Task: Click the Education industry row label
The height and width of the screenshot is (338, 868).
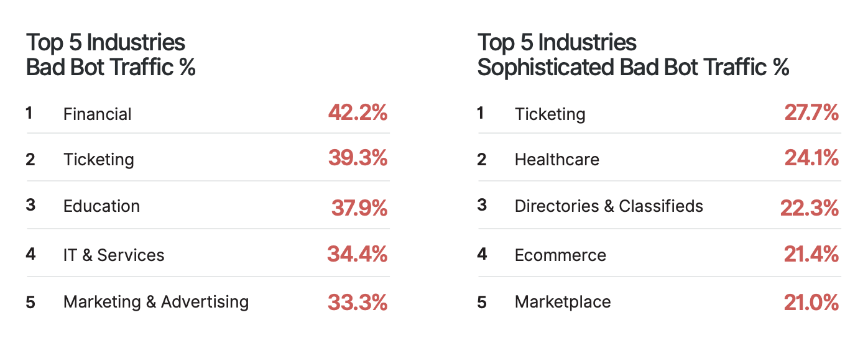Action: click(x=101, y=206)
